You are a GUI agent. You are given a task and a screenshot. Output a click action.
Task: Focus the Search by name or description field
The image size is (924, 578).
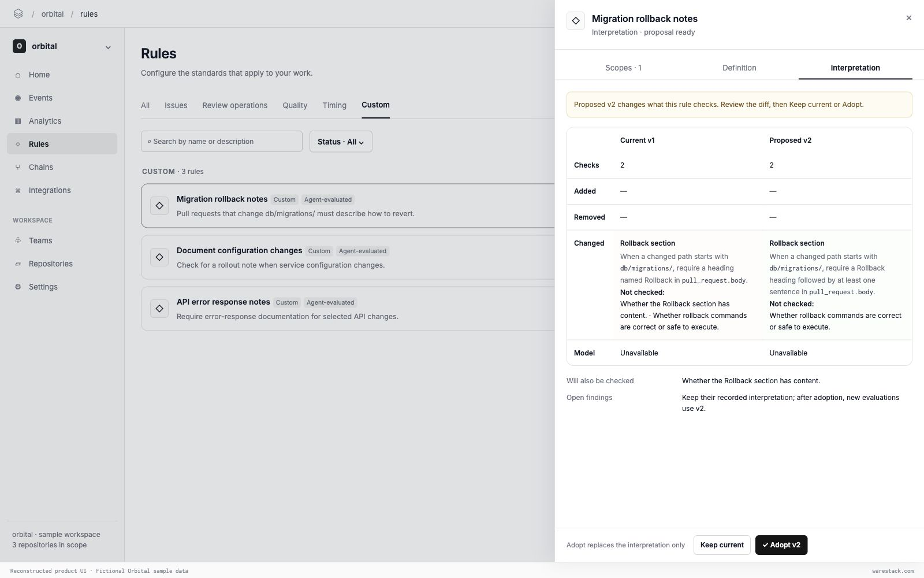222,142
